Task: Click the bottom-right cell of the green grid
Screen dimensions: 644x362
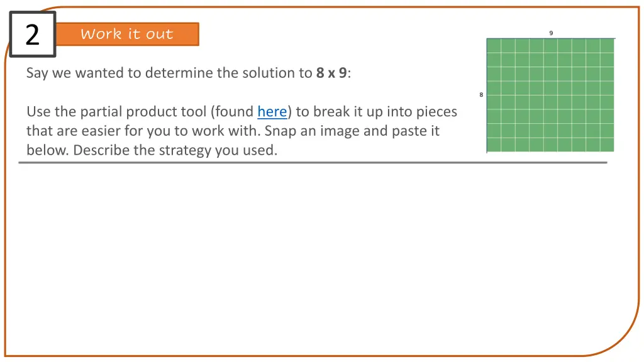Action: pyautogui.click(x=607, y=145)
